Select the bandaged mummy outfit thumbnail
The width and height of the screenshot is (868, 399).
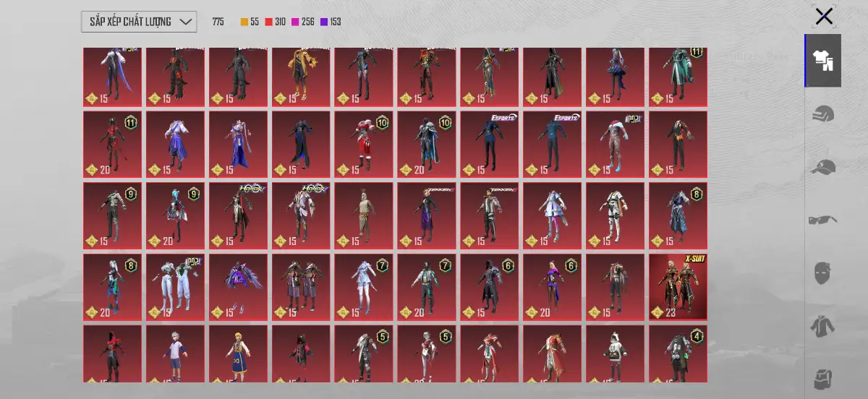coord(363,215)
